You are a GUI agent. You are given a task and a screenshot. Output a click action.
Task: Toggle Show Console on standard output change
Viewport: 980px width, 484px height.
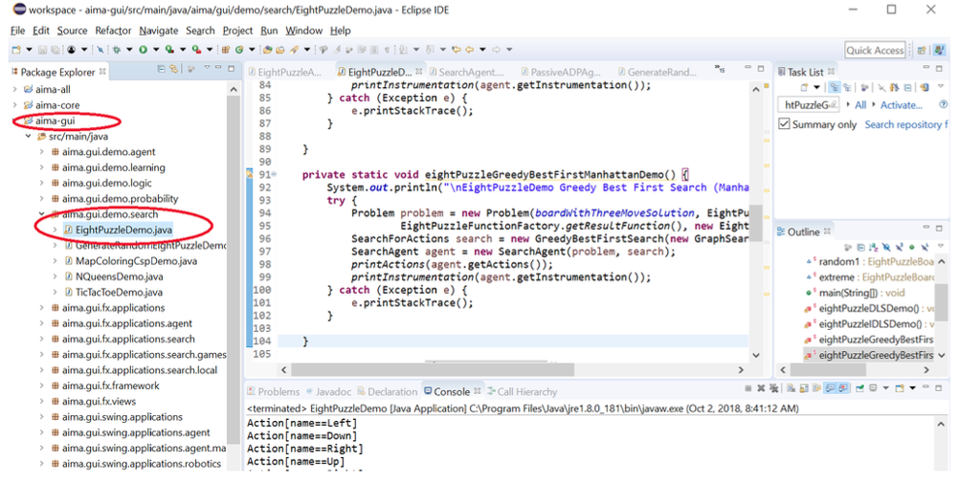click(x=830, y=388)
